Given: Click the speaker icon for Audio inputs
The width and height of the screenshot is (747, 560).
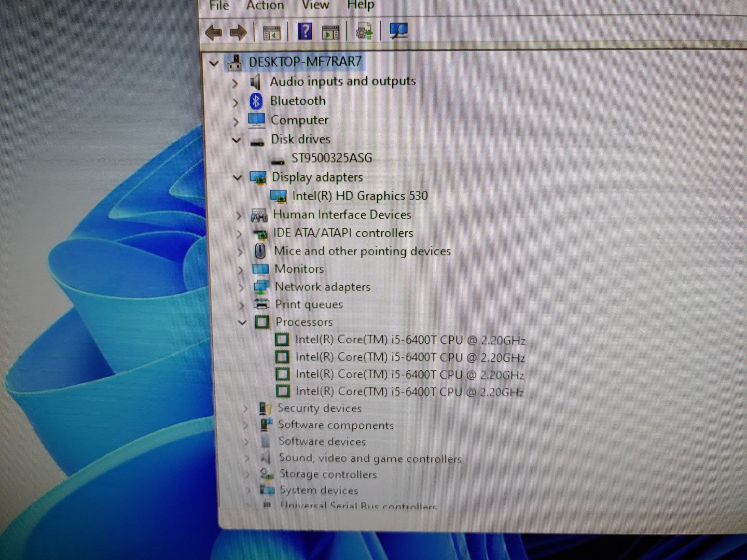Looking at the screenshot, I should coord(255,81).
